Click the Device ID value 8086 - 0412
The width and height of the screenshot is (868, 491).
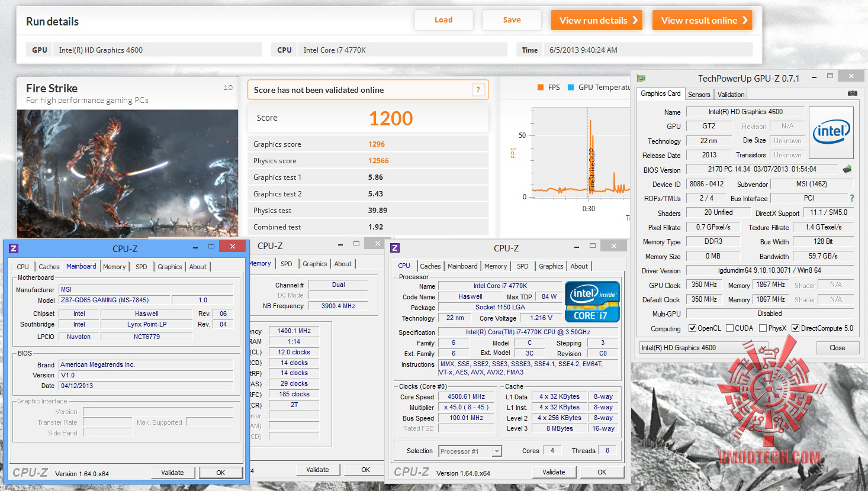point(706,184)
